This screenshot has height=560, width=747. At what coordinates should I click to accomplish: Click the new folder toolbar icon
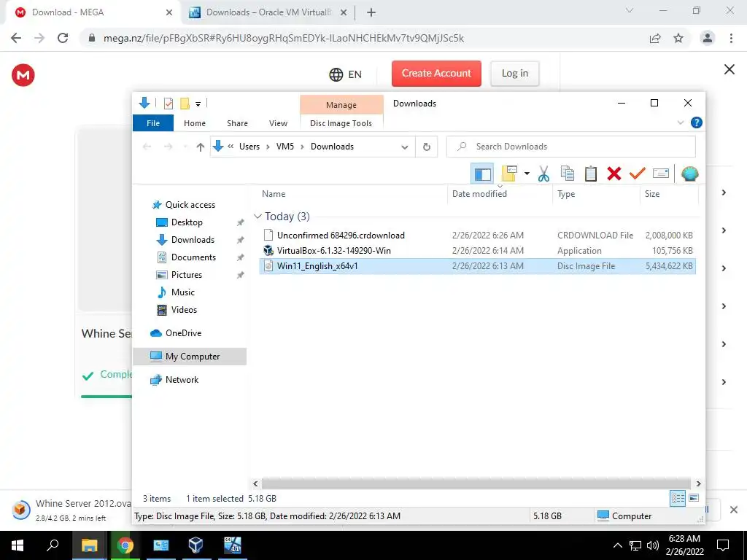click(509, 174)
